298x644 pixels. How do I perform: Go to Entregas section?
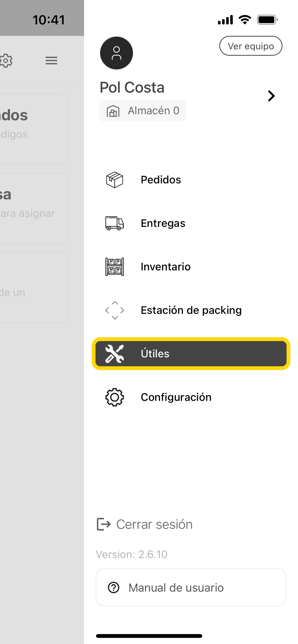[x=163, y=223]
